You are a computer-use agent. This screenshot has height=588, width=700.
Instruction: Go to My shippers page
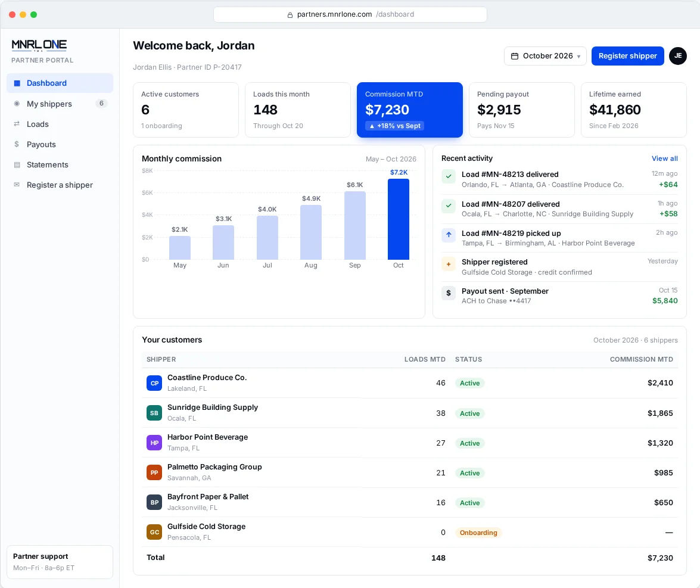(x=60, y=104)
